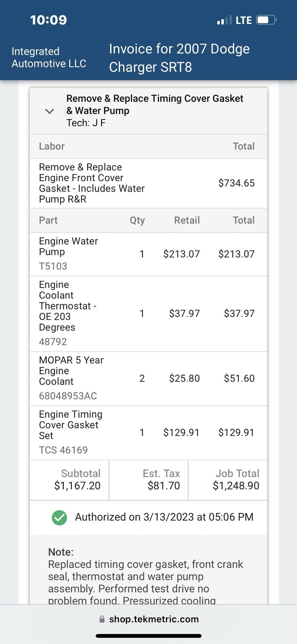Image resolution: width=297 pixels, height=644 pixels.
Task: Open the shop.tekmetric.com address bar
Action: [x=154, y=619]
